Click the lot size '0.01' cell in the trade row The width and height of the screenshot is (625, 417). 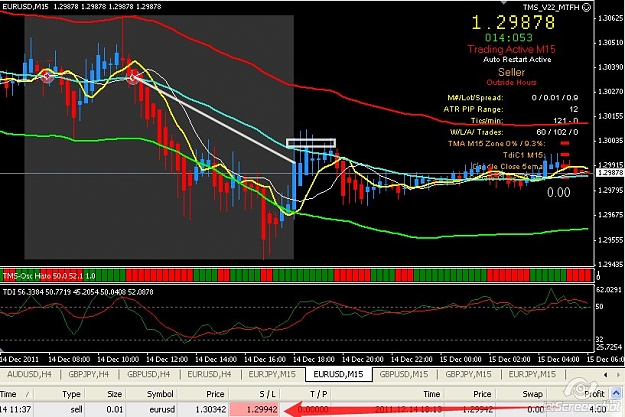[x=114, y=409]
